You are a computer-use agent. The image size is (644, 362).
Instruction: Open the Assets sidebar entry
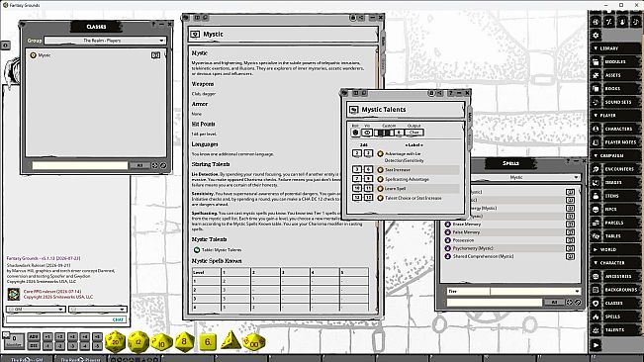coord(615,75)
